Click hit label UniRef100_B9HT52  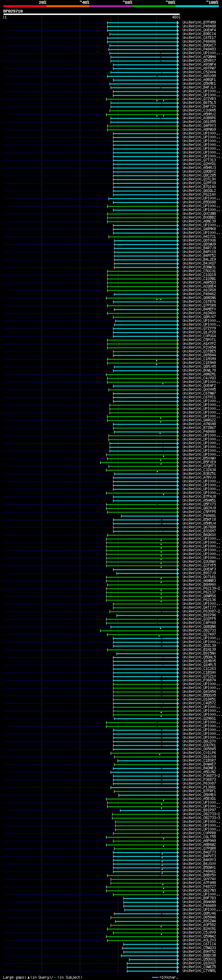coord(199,951)
